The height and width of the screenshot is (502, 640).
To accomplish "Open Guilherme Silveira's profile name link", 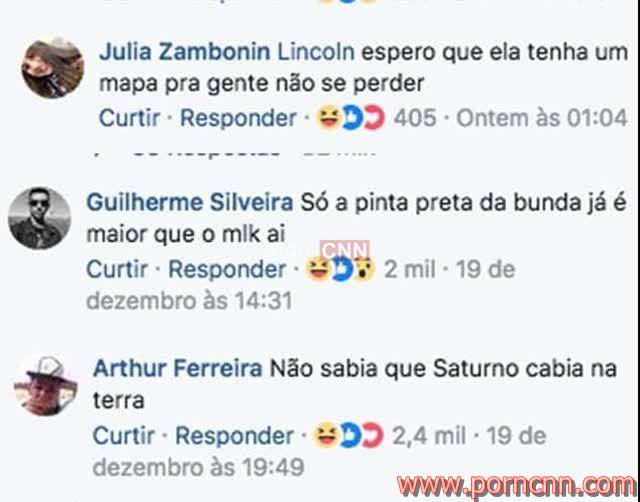I will 190,202.
